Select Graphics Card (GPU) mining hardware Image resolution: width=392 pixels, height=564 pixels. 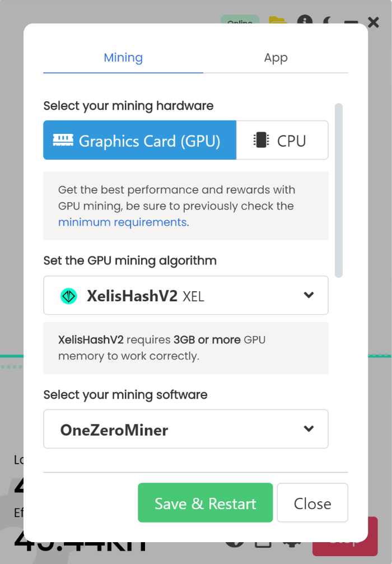[x=139, y=141]
